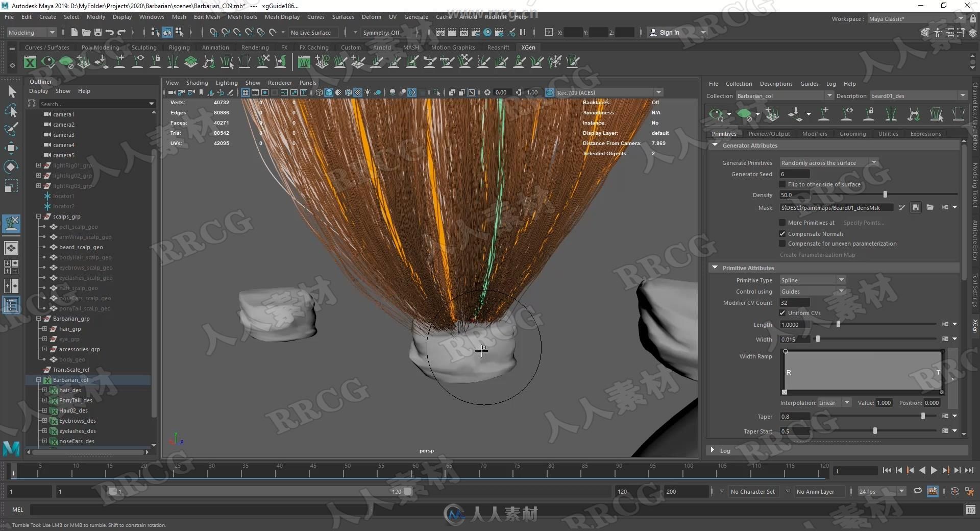Click the account user icon
Screen dimensions: 980x531
653,32
